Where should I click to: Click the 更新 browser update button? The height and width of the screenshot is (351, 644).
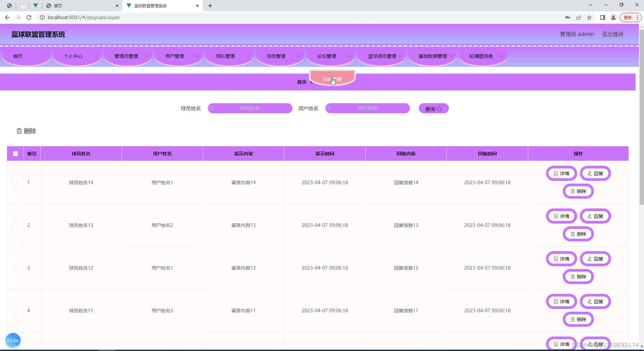tap(631, 17)
